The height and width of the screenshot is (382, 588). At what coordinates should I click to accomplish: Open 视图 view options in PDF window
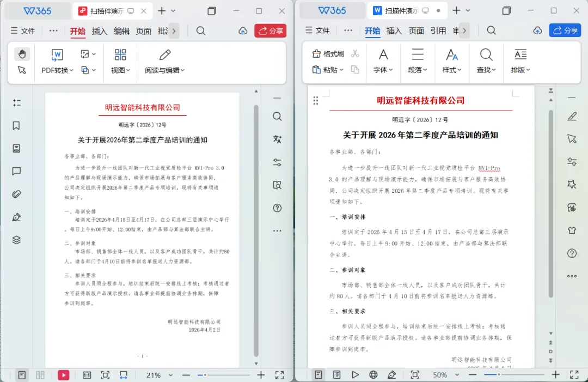click(120, 61)
